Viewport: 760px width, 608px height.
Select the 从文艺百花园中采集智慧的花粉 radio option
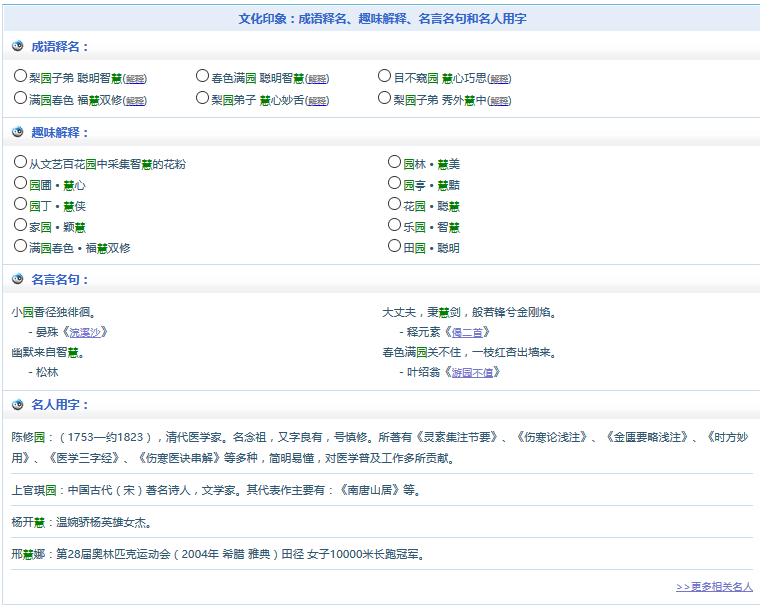click(21, 162)
